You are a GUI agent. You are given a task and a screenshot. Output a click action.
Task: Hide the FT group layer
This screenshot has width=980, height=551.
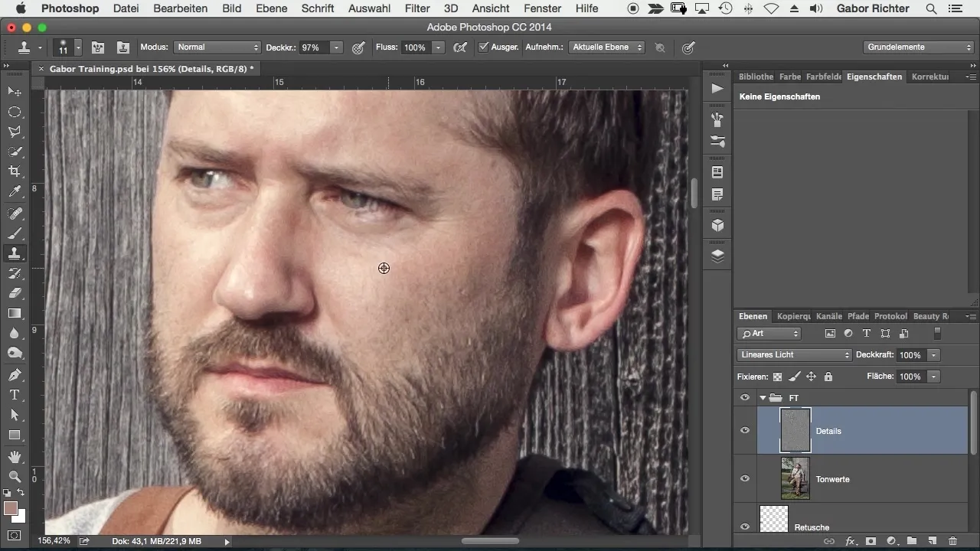tap(744, 397)
